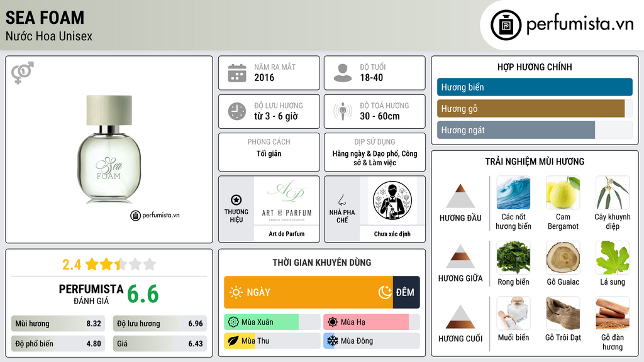644x362 pixels.
Task: Click the 30 - 60cm sillage value
Action: pos(380,116)
